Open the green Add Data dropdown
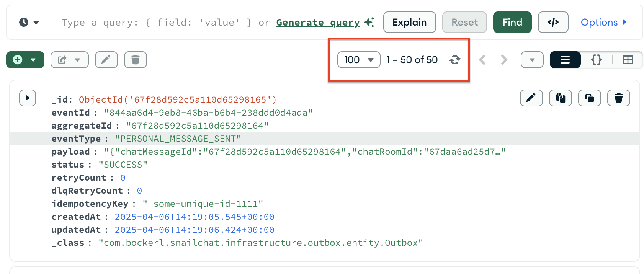Viewport: 644px width, 274px height. [x=25, y=60]
